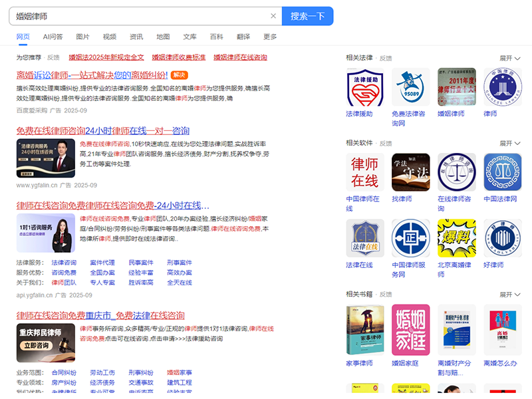Open the 95089 免费法律咨询网 icon
The height and width of the screenshot is (399, 532).
tap(410, 87)
